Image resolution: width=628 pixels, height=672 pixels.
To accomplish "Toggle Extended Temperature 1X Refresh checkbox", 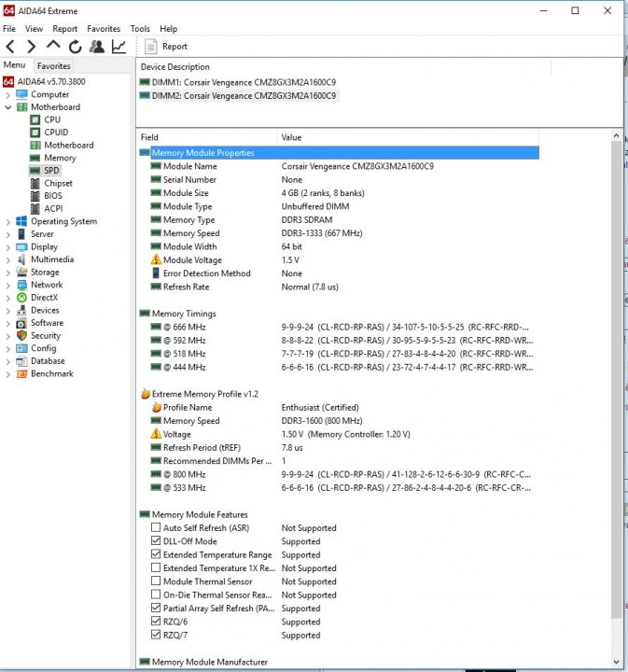I will point(156,567).
